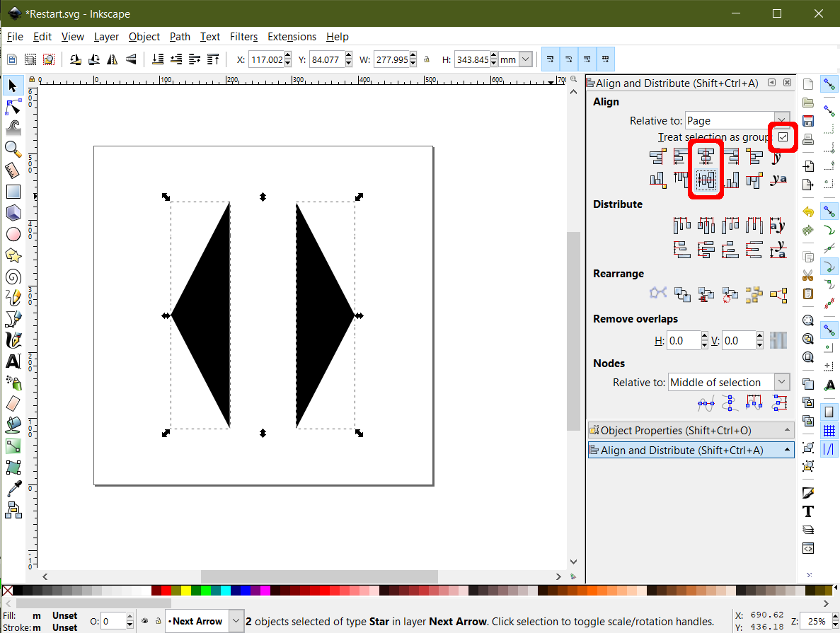
Task: Open the Extensions menu
Action: point(292,37)
